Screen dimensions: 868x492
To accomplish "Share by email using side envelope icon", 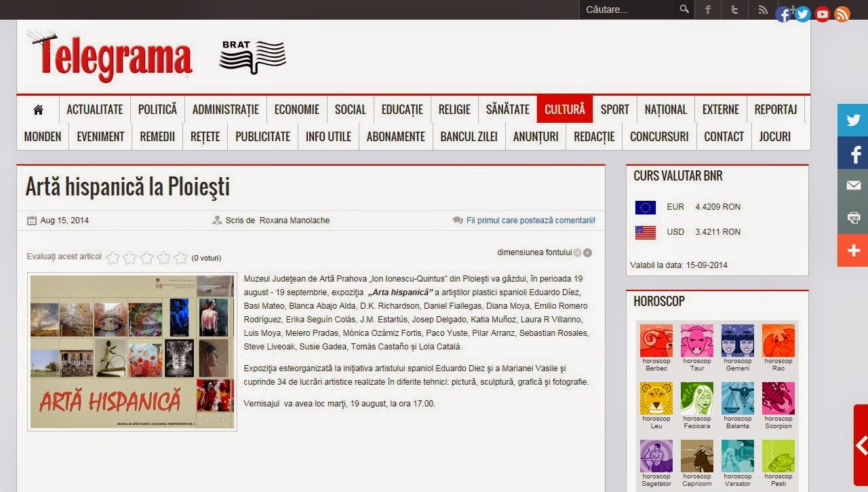I will coord(853,185).
